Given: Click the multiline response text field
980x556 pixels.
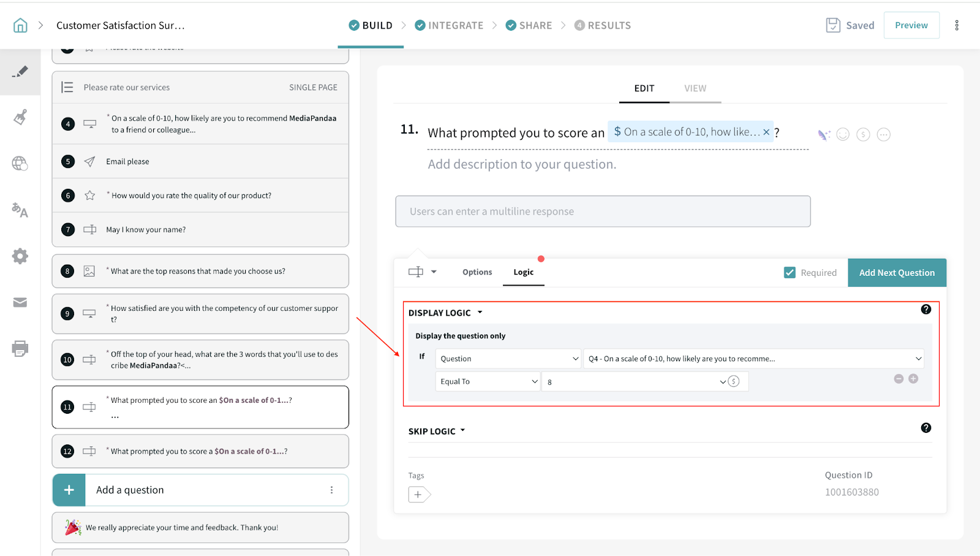Looking at the screenshot, I should [x=603, y=211].
